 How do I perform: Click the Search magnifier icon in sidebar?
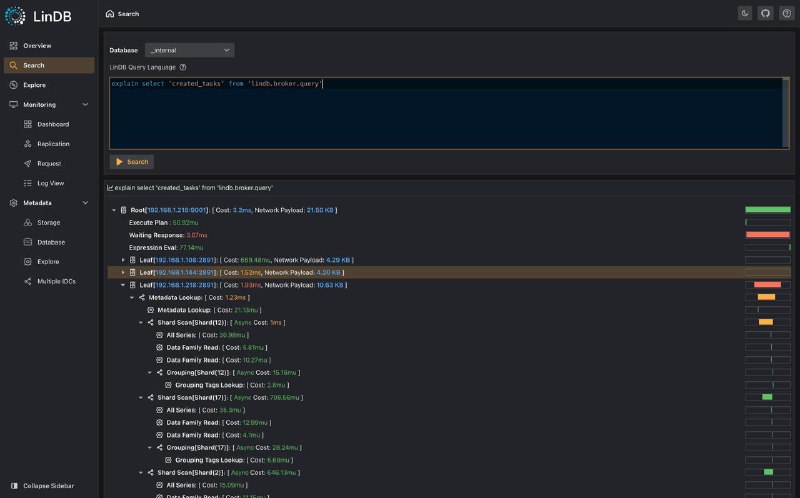click(14, 65)
